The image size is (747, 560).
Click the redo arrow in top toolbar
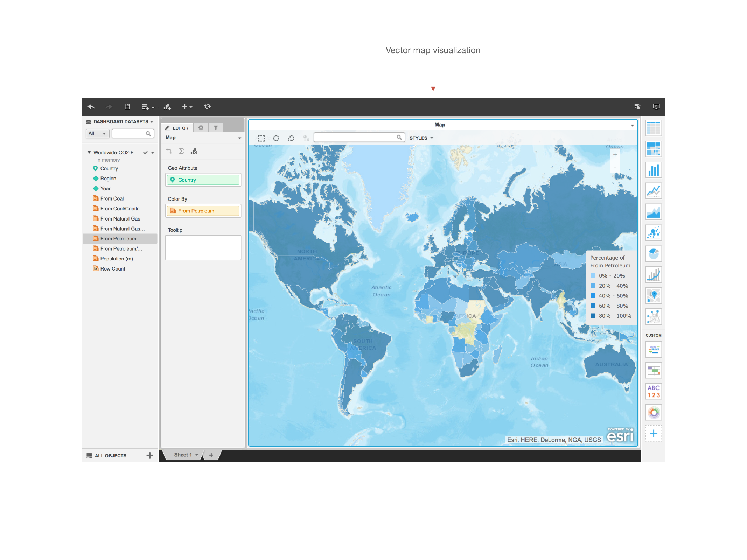pyautogui.click(x=109, y=106)
